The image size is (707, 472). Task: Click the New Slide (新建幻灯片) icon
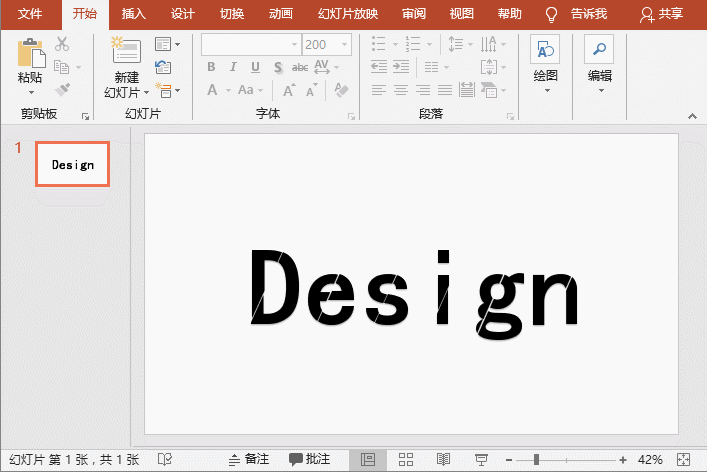(126, 53)
